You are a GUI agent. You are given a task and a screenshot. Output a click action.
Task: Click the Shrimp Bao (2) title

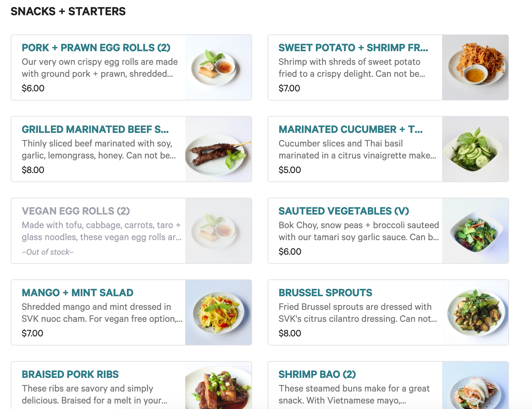(317, 374)
